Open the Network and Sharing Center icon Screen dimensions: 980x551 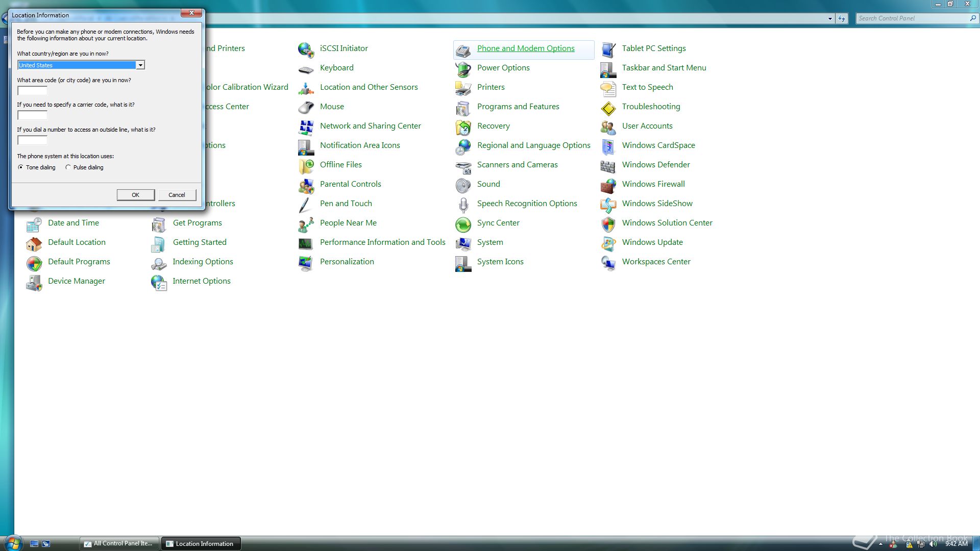(x=306, y=127)
